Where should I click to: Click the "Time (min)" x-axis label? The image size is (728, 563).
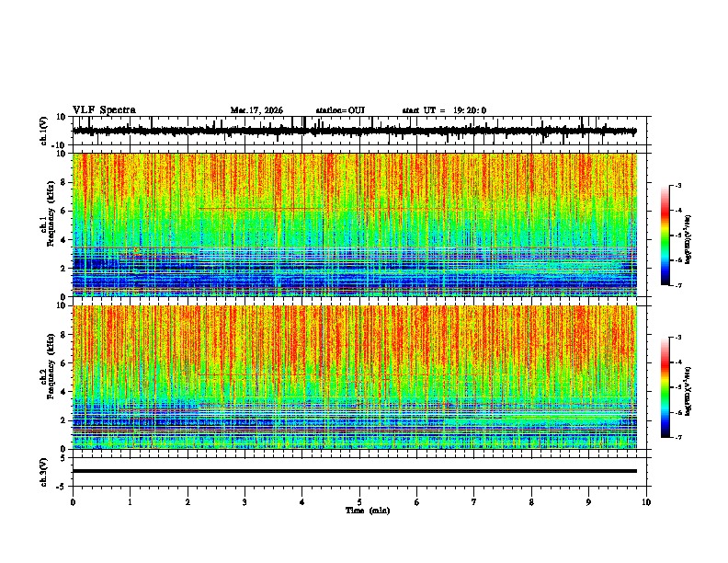coord(368,511)
